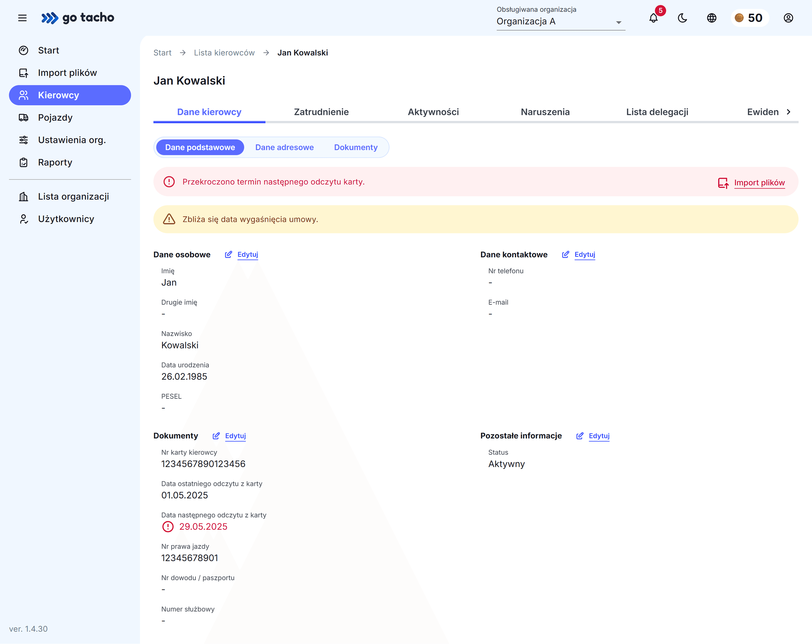
Task: Click version text ver. 1.4.30
Action: (x=28, y=629)
